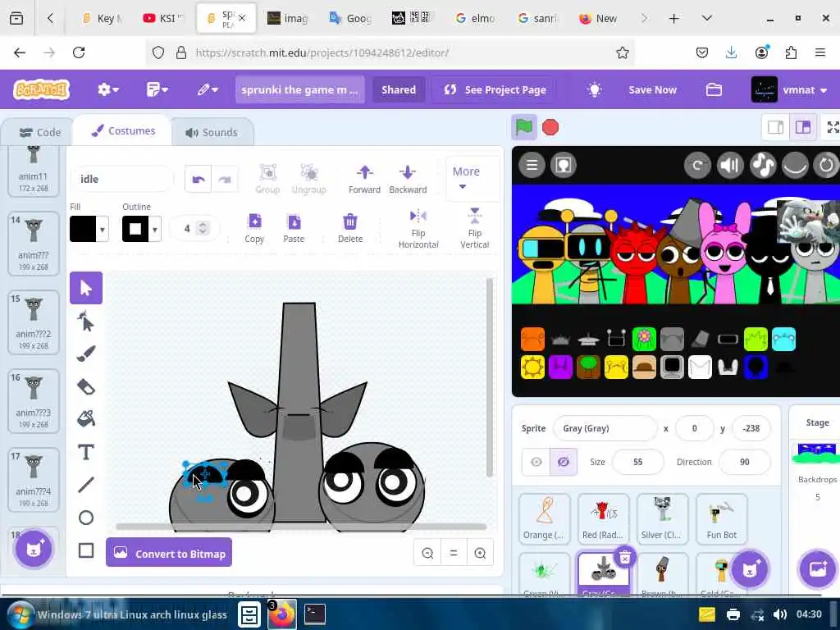Send selection Backward one layer
The height and width of the screenshot is (630, 840).
click(x=408, y=180)
